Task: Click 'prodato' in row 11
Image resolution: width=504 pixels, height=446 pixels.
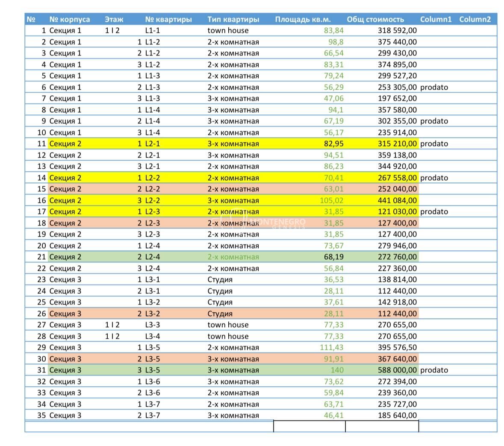Action: point(434,144)
